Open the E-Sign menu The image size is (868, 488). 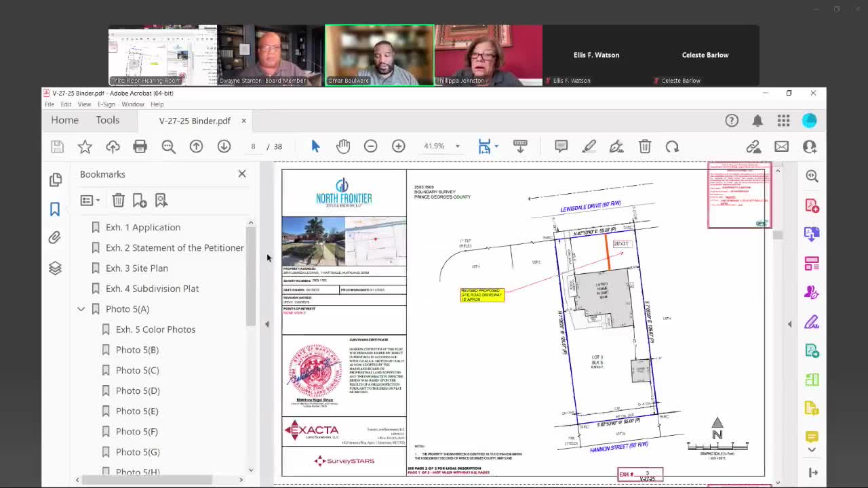click(106, 104)
